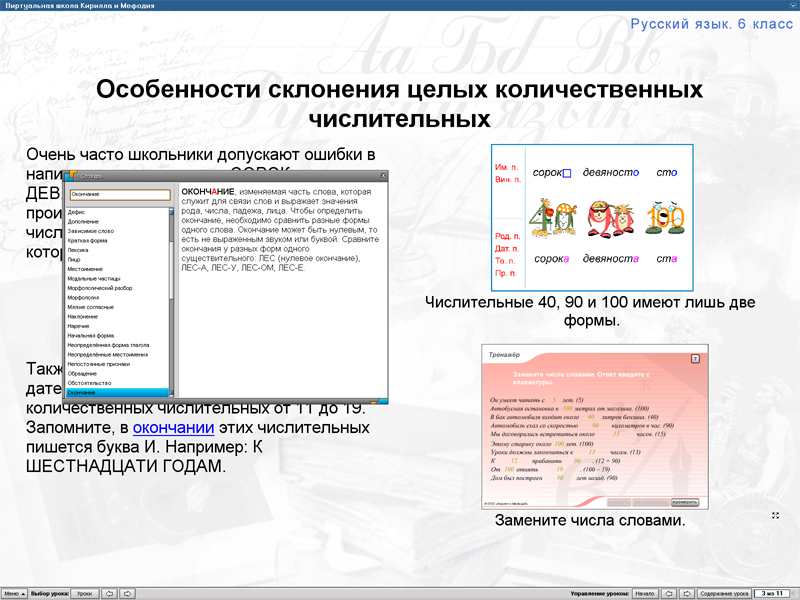Click the orange icon in the Словарь title bar
The width and height of the screenshot is (800, 600).
pos(75,176)
